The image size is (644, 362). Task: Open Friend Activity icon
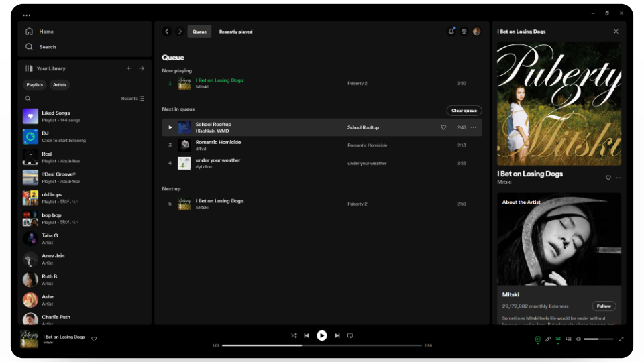[x=464, y=32]
